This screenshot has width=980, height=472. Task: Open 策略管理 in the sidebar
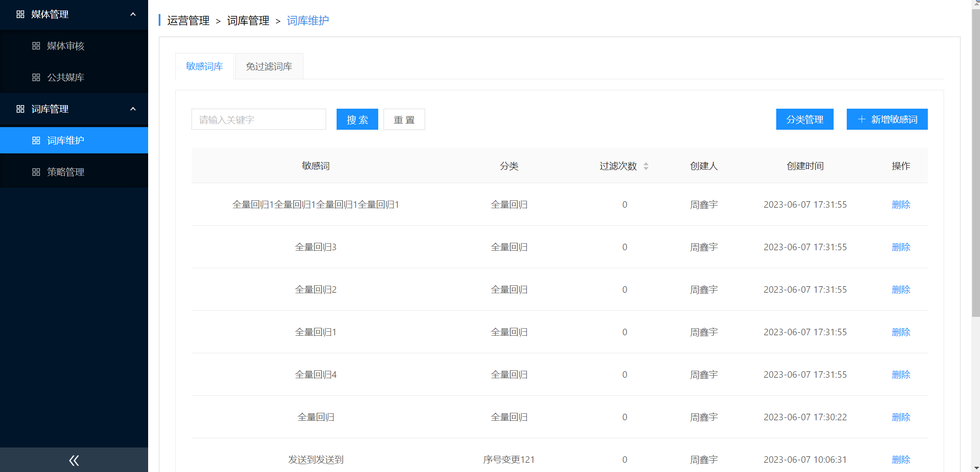coord(74,172)
